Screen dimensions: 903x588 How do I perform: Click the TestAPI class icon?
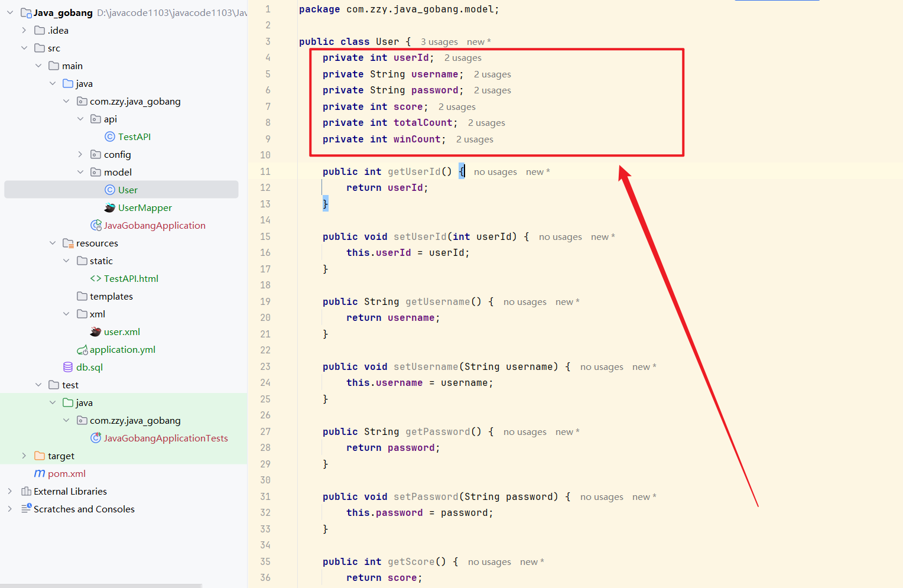pos(110,137)
